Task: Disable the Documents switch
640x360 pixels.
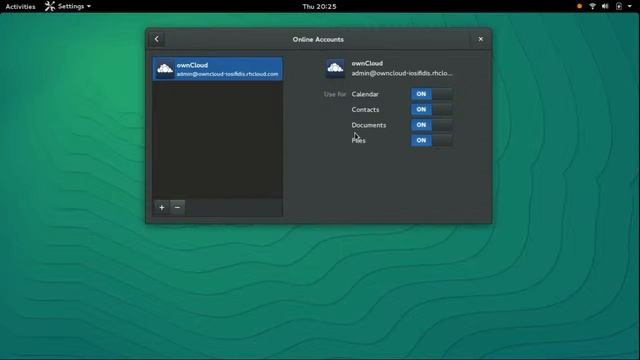Action: click(x=431, y=125)
